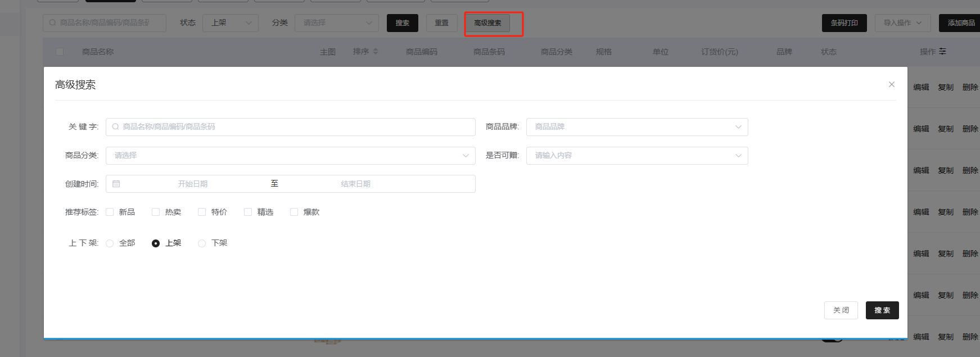Click the 条码打印 button
The image size is (980, 357).
tap(844, 23)
